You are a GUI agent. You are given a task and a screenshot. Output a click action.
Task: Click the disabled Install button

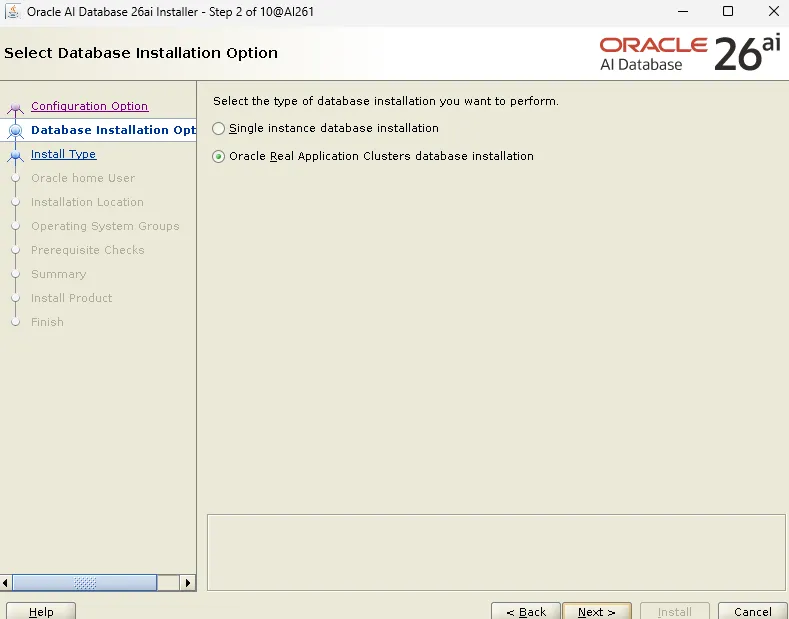[675, 611]
